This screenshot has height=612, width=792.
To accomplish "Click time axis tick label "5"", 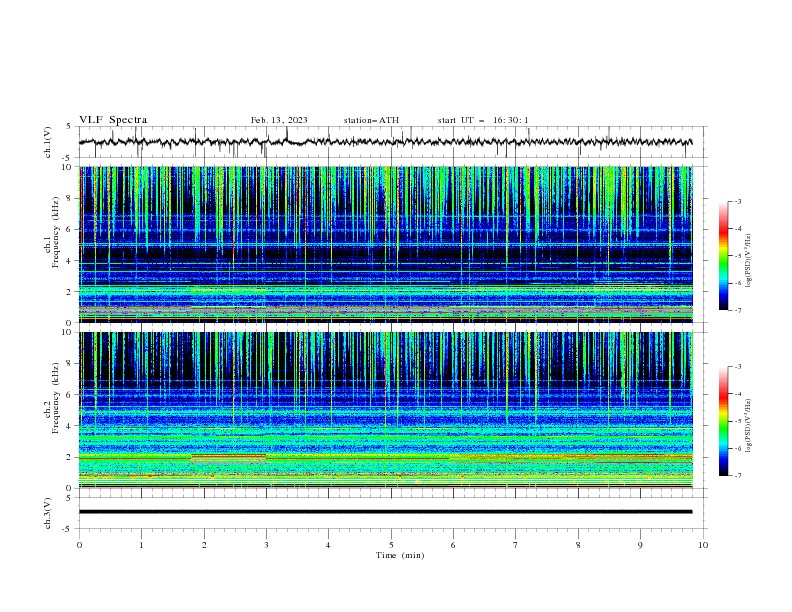I will pos(391,545).
